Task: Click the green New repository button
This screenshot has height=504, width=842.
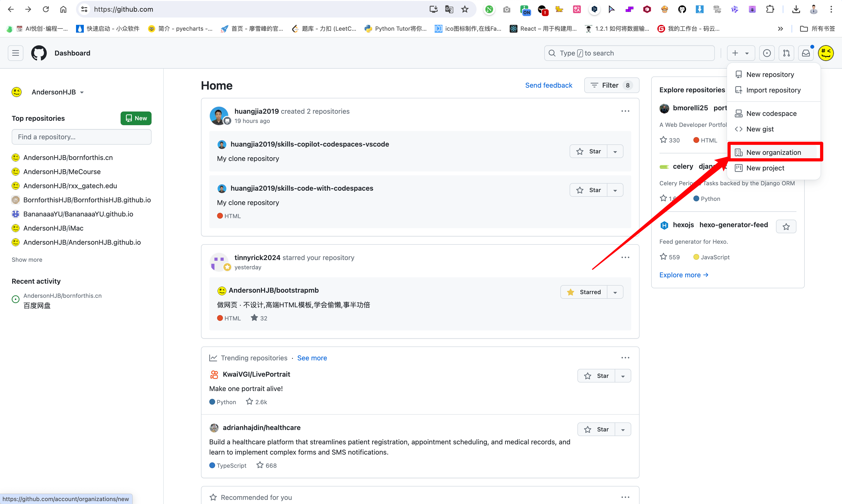Action: 136,118
